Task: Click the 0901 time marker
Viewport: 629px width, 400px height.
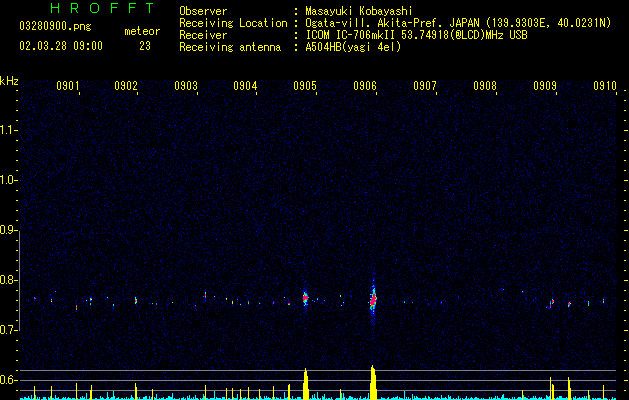Action: (68, 86)
